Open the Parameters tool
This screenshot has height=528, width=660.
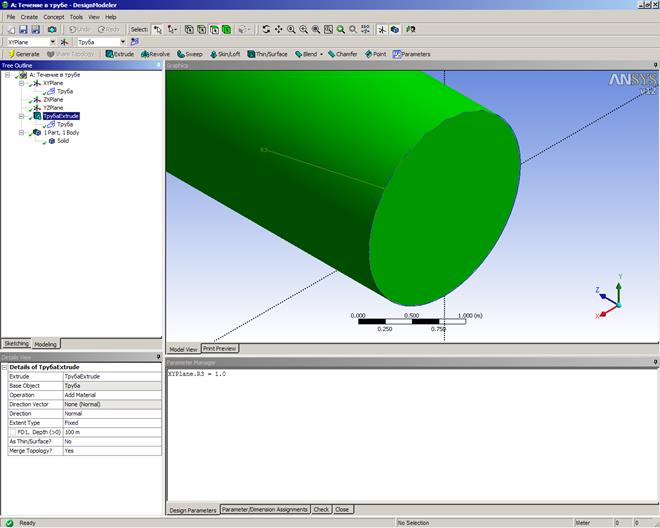coord(411,54)
